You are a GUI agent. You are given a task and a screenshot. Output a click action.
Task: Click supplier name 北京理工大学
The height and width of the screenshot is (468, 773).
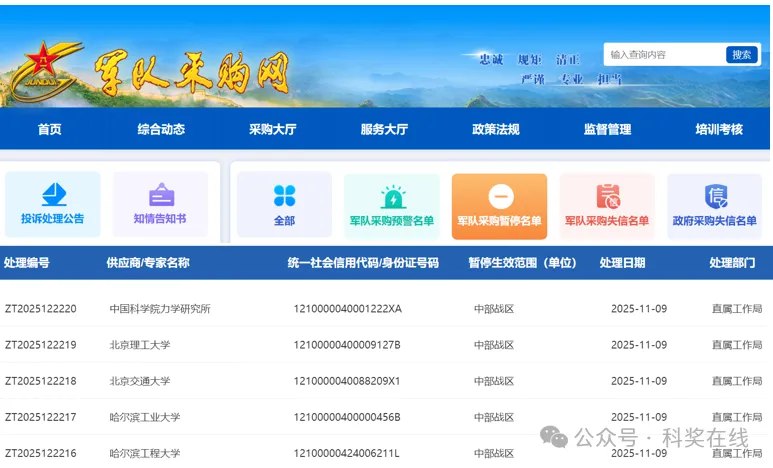[x=140, y=345]
